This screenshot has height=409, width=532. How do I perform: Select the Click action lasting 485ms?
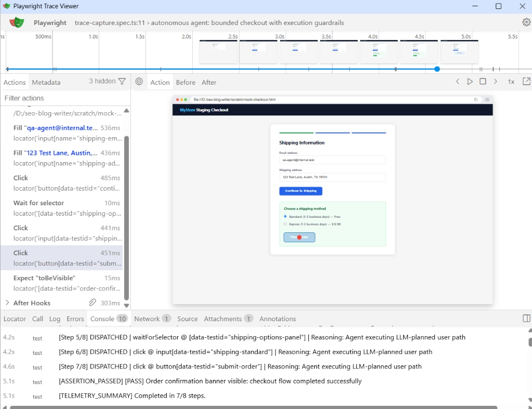click(x=62, y=183)
